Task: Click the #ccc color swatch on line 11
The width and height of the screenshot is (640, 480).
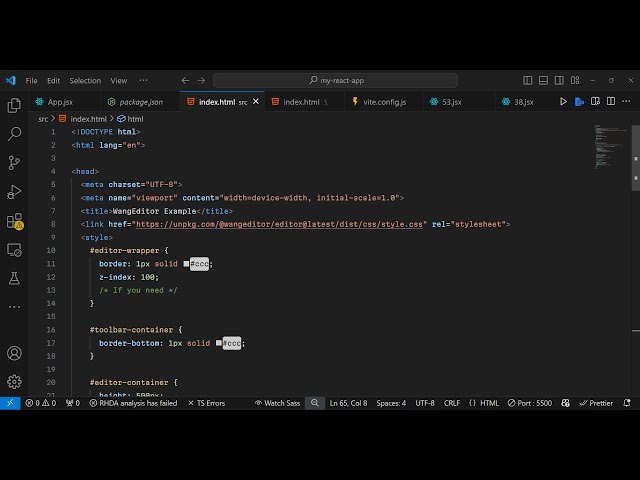Action: pos(186,264)
